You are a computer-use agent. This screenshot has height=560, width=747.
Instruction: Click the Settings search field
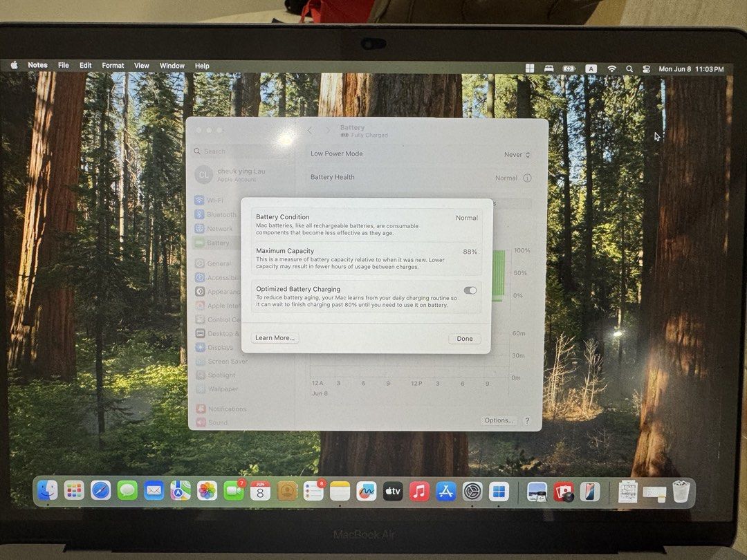pyautogui.click(x=243, y=151)
